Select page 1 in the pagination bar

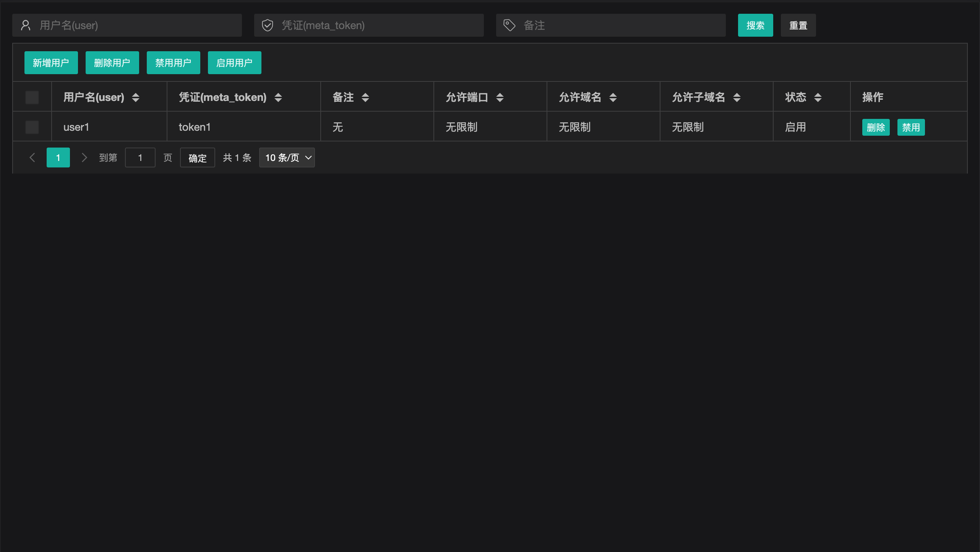(x=58, y=157)
